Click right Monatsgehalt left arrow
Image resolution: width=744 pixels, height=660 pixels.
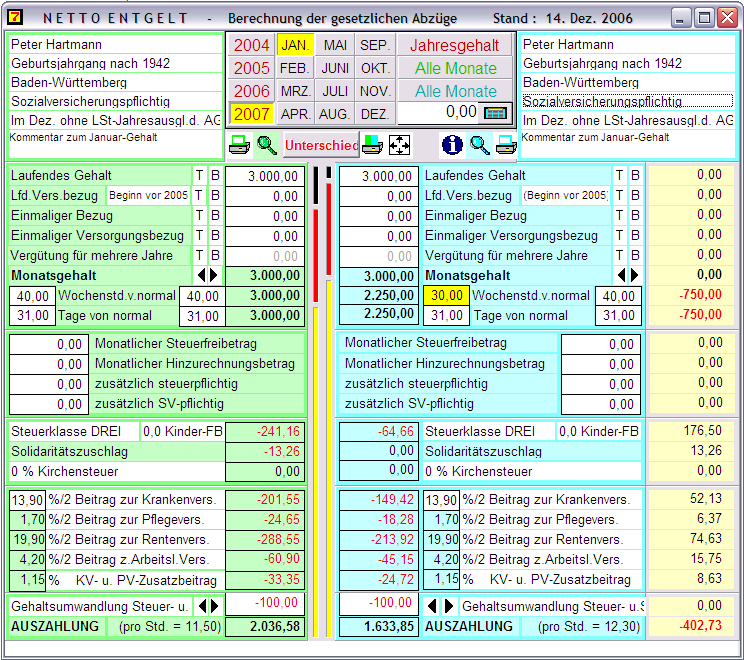(x=621, y=275)
